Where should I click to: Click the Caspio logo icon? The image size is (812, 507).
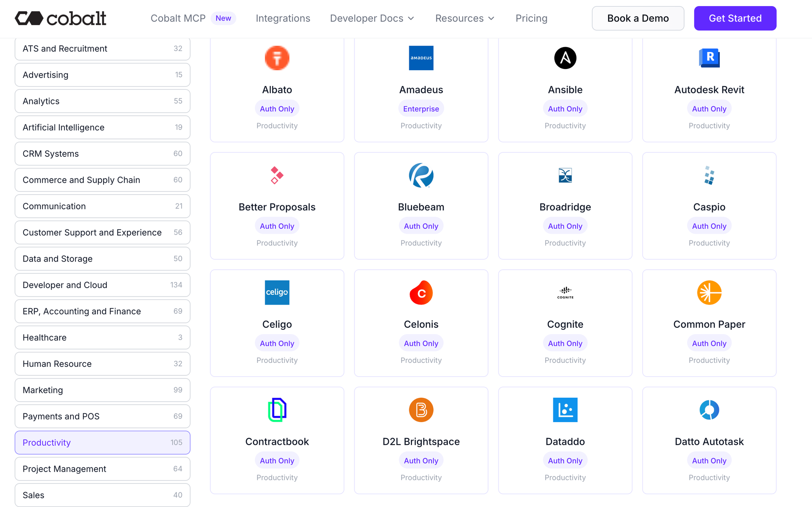point(709,175)
